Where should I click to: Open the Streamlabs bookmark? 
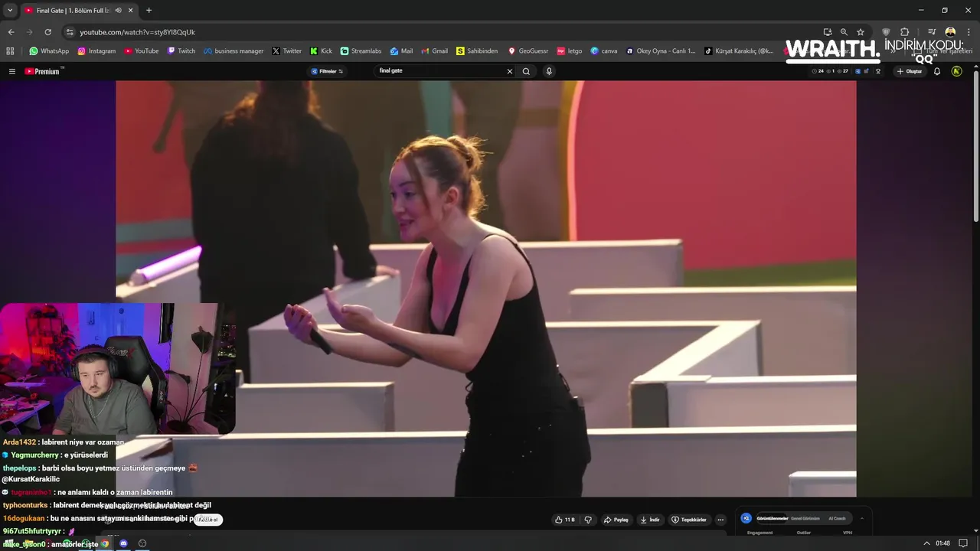click(x=361, y=51)
